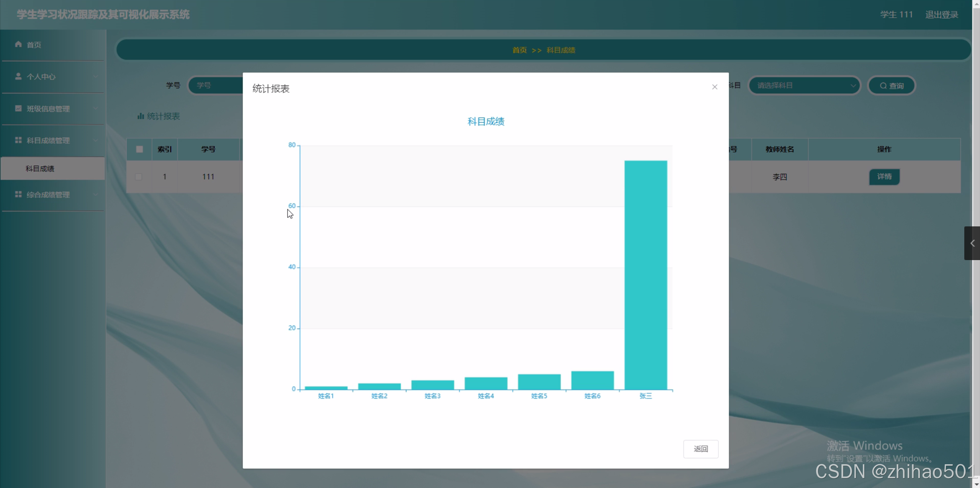
Task: Click the grid icon beside 科目成绩管理
Action: (18, 140)
